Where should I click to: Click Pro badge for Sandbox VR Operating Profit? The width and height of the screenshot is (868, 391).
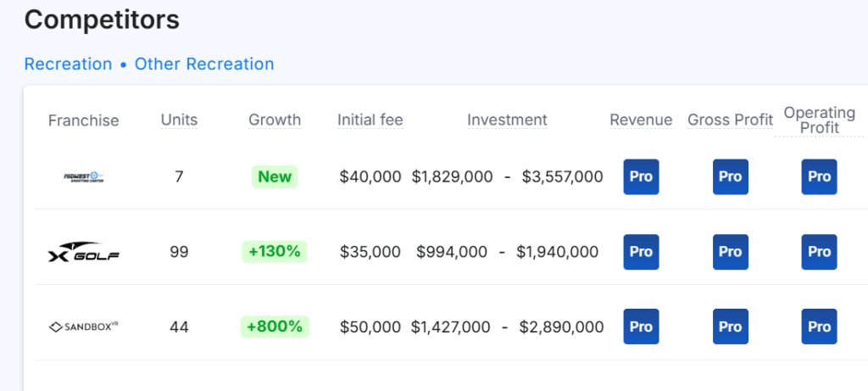tap(819, 327)
